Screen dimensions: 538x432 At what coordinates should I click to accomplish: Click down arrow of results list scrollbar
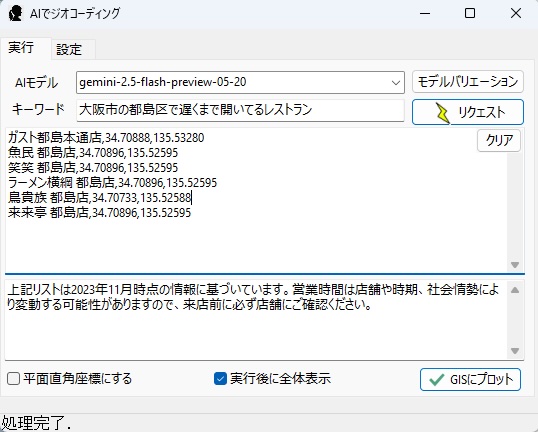pyautogui.click(x=515, y=265)
